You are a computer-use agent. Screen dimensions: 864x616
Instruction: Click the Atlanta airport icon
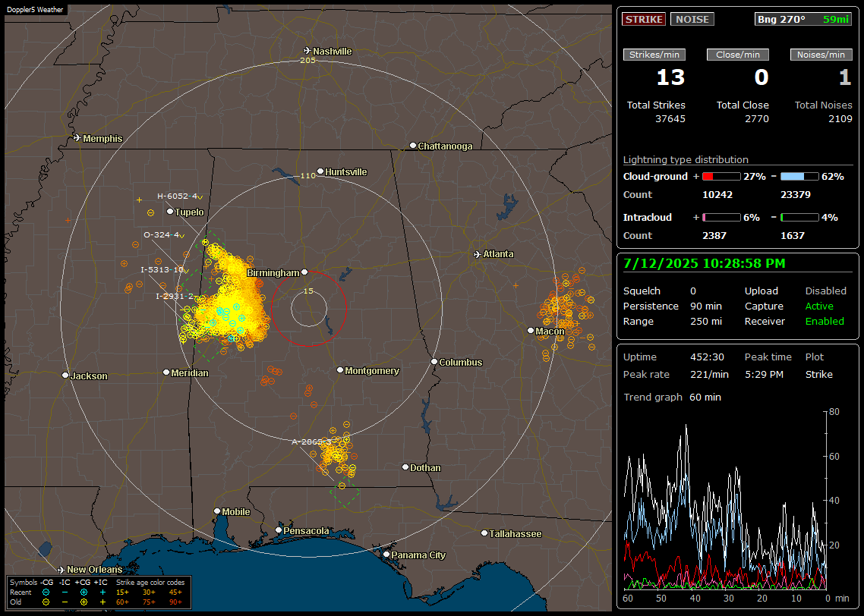[x=478, y=254]
